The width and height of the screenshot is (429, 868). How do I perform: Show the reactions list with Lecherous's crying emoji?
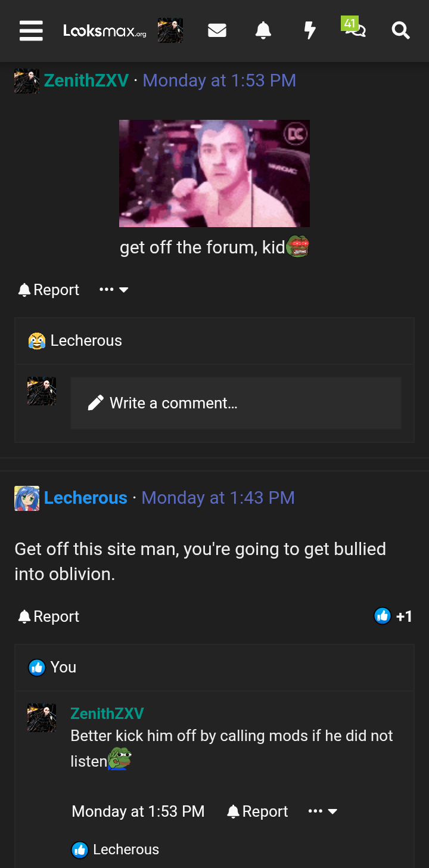[75, 340]
